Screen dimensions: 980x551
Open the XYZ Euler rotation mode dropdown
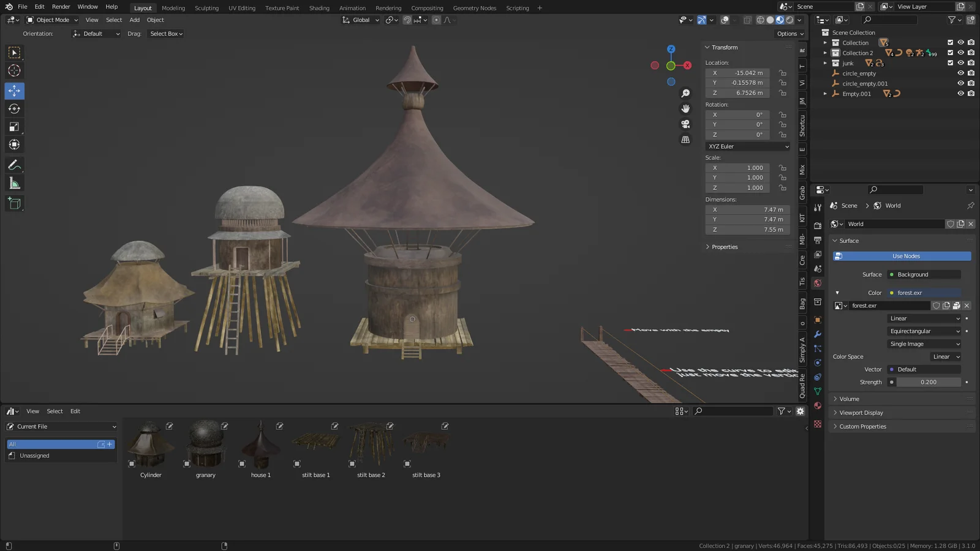tap(747, 146)
